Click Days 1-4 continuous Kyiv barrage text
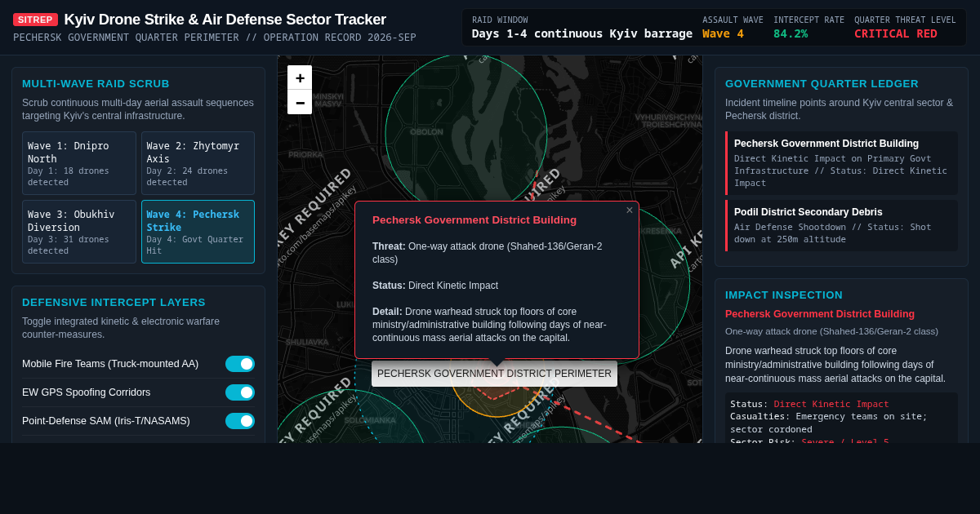The height and width of the screenshot is (514, 980). click(581, 33)
